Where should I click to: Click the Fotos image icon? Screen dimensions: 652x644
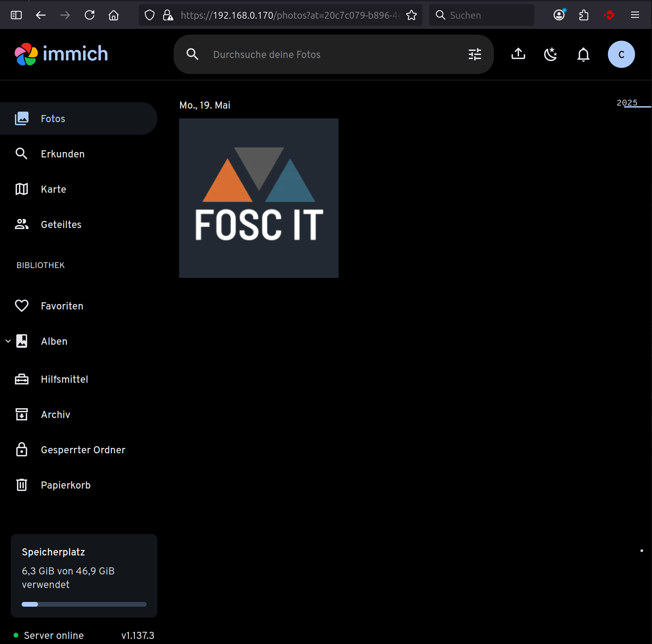pyautogui.click(x=22, y=118)
